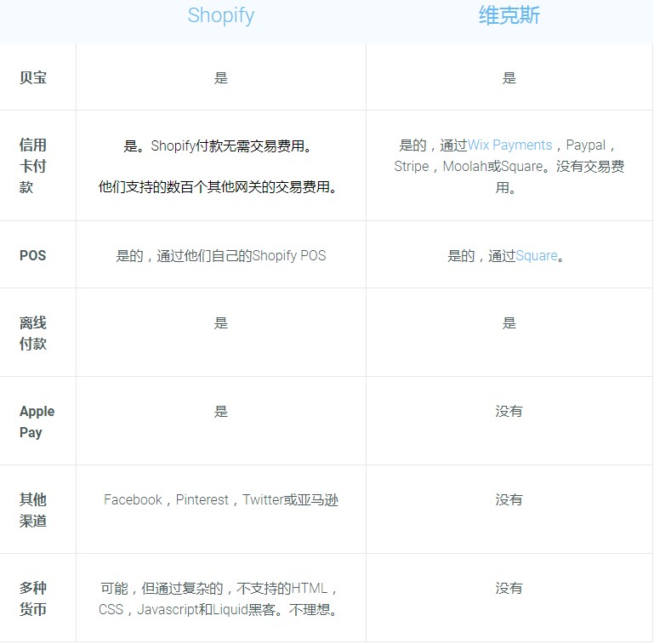
Task: Click text Stripe，Moolah或Square
Action: [469, 167]
